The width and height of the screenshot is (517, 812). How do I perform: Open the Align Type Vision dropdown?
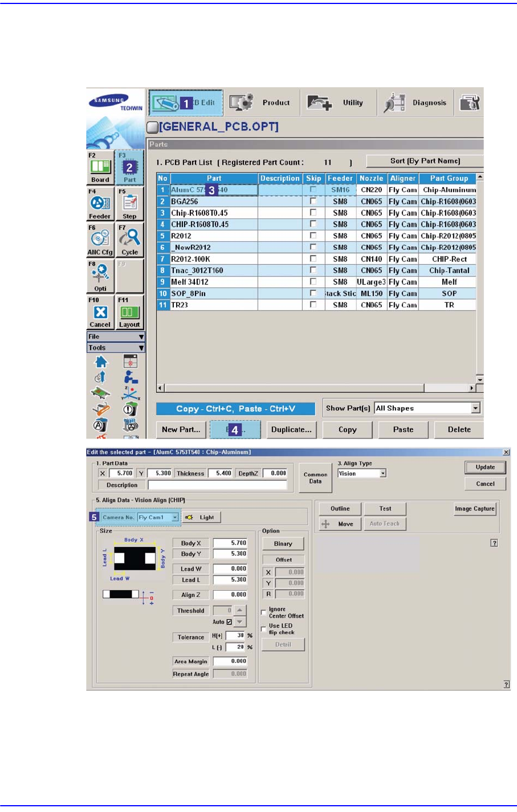(x=383, y=473)
